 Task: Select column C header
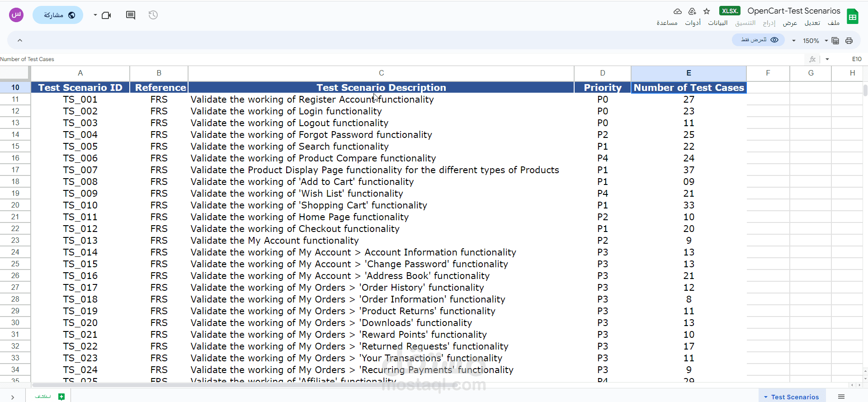pyautogui.click(x=381, y=73)
